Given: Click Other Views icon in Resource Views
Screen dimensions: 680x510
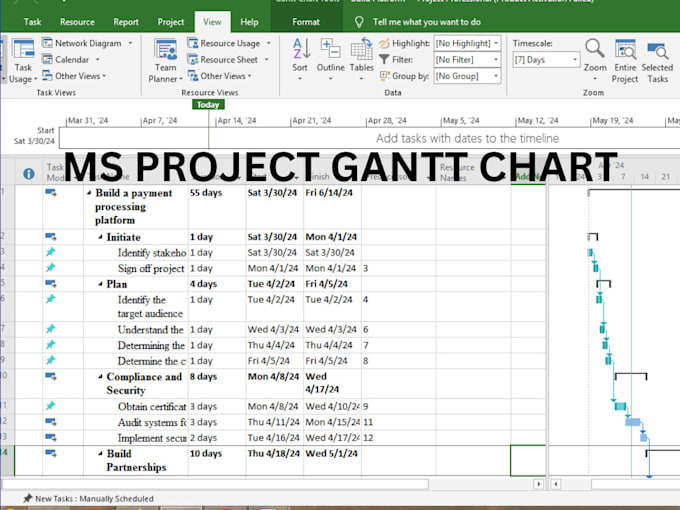Looking at the screenshot, I should [x=193, y=76].
